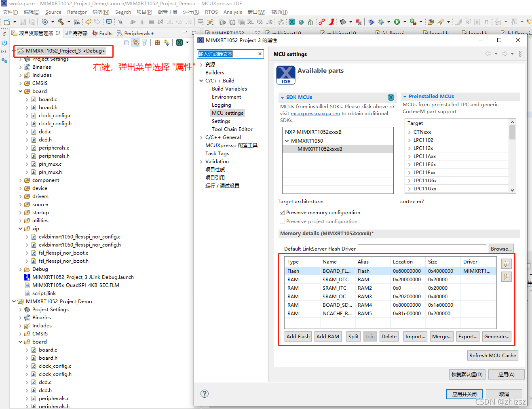Screen dimensions: 532x409
Task: Expand the drivers folder in project tree
Action: point(21,196)
